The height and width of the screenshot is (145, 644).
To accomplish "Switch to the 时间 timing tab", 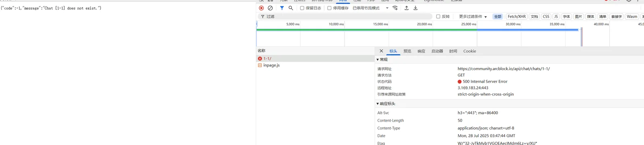I will [453, 51].
